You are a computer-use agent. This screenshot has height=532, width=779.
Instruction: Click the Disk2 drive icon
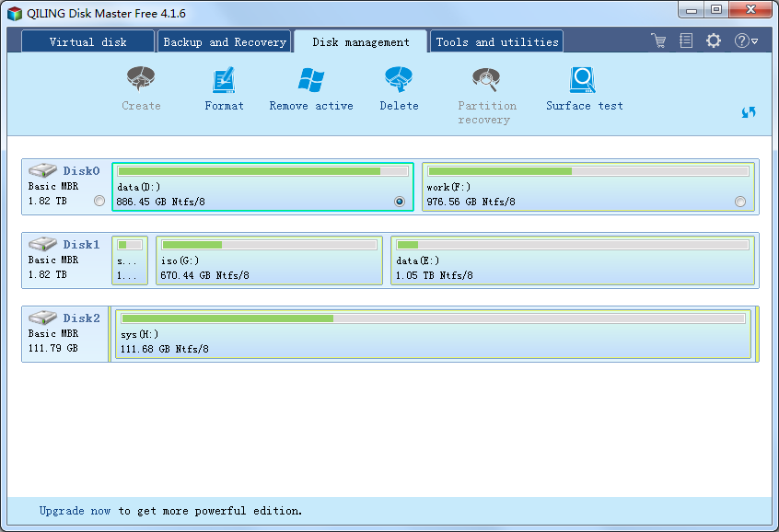click(x=42, y=318)
